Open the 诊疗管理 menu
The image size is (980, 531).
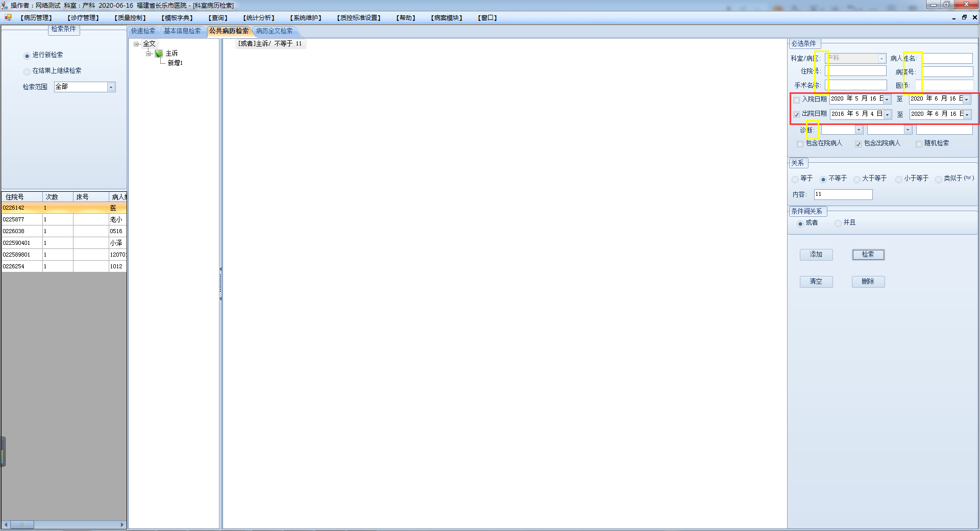(x=83, y=18)
